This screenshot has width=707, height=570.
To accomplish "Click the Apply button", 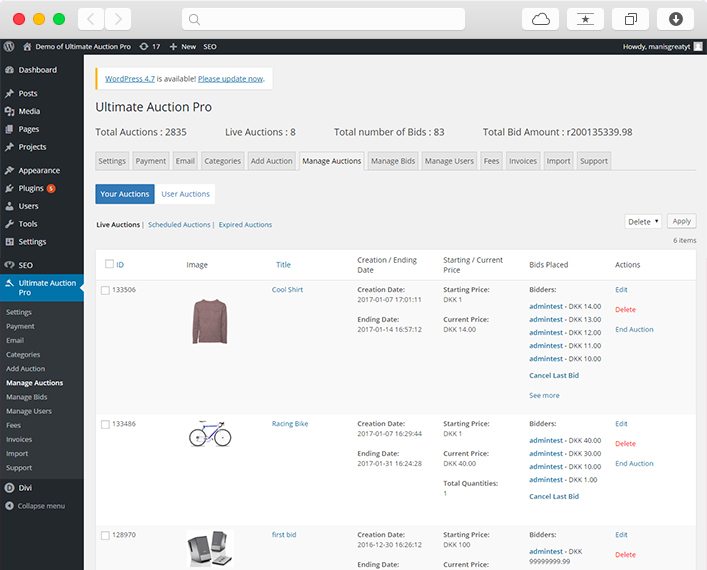I will 681,221.
